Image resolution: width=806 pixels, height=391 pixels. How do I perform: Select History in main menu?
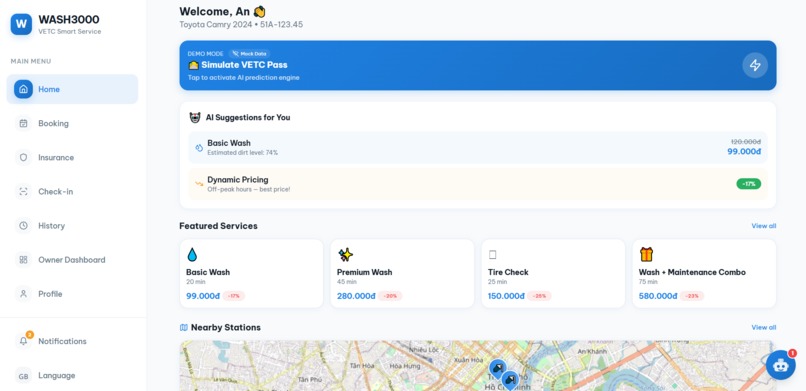[x=72, y=226]
